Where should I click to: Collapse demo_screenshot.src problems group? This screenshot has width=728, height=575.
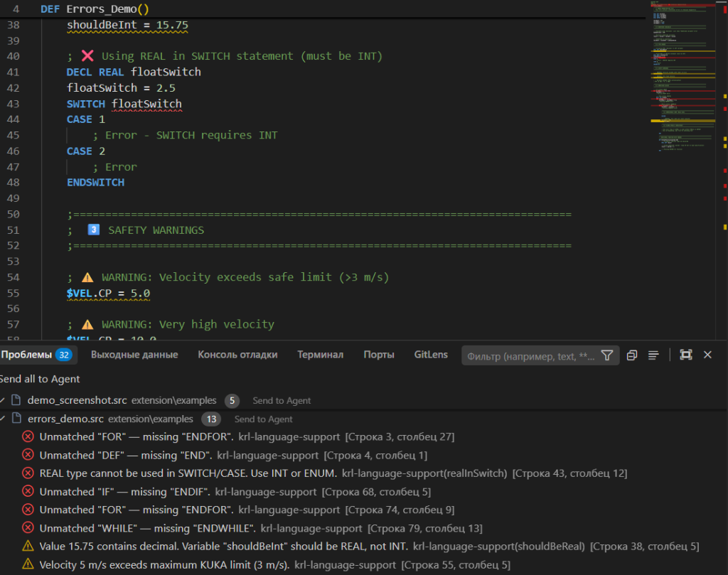pos(3,400)
